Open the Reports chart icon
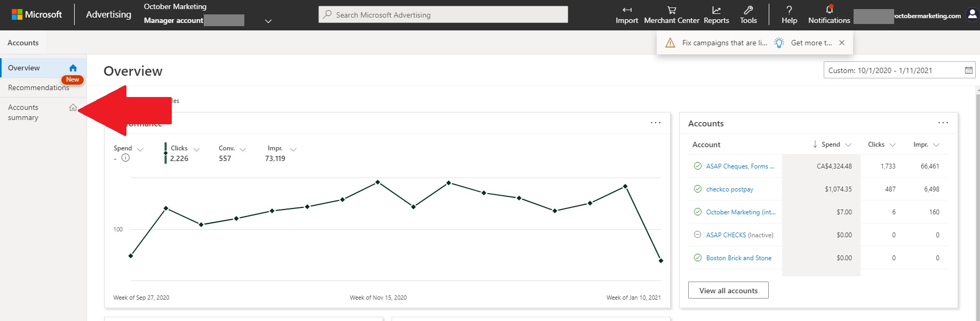 click(x=716, y=10)
